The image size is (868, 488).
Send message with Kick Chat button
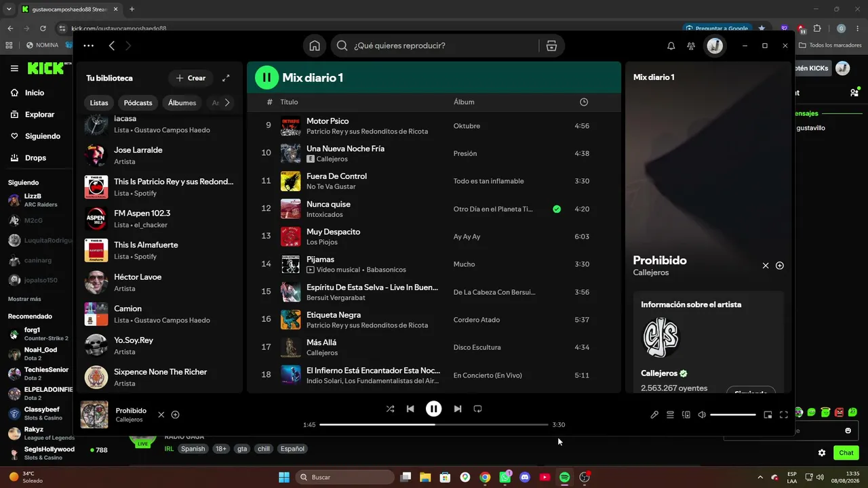click(846, 453)
